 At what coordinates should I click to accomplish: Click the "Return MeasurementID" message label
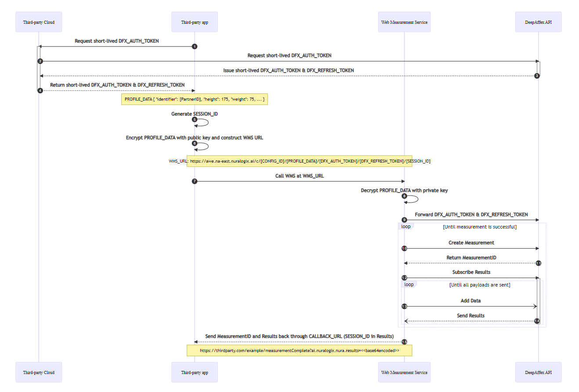[x=471, y=258]
